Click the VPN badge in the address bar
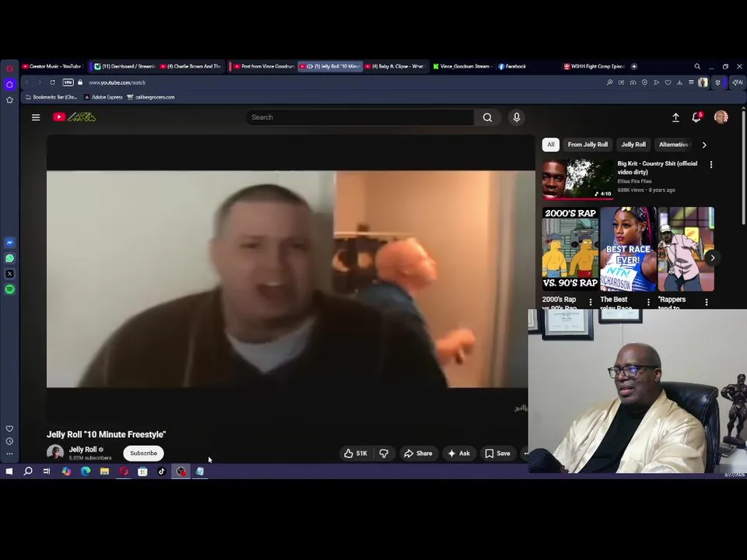This screenshot has height=560, width=747. coord(68,82)
